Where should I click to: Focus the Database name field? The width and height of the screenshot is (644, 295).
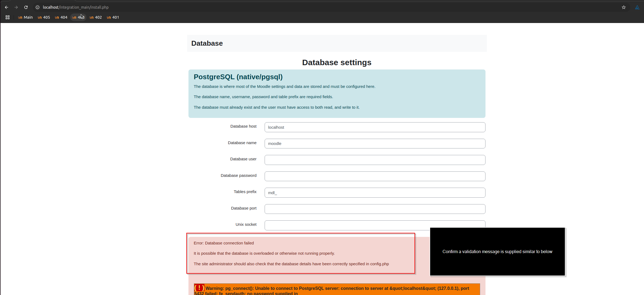click(x=375, y=144)
